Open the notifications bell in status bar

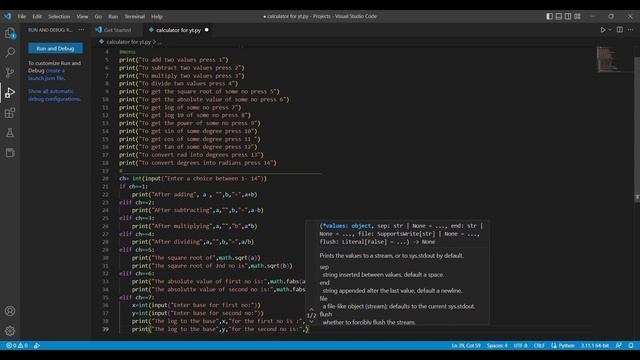631,345
